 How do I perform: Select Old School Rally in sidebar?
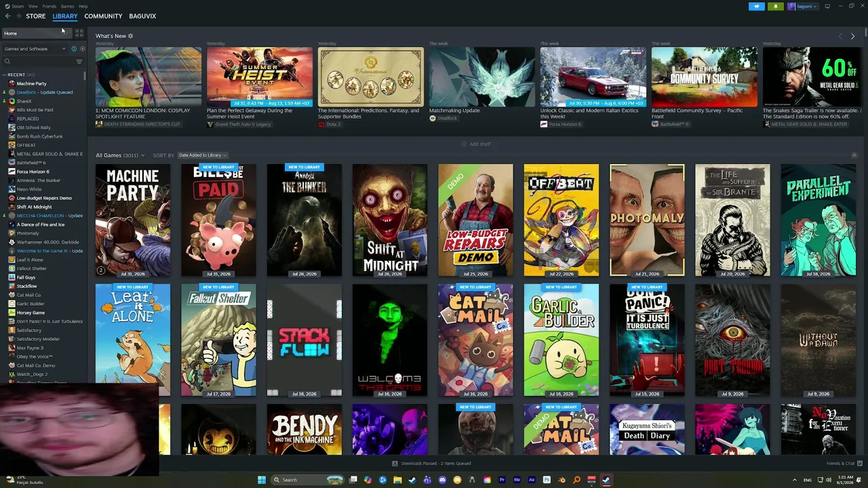tap(44, 127)
